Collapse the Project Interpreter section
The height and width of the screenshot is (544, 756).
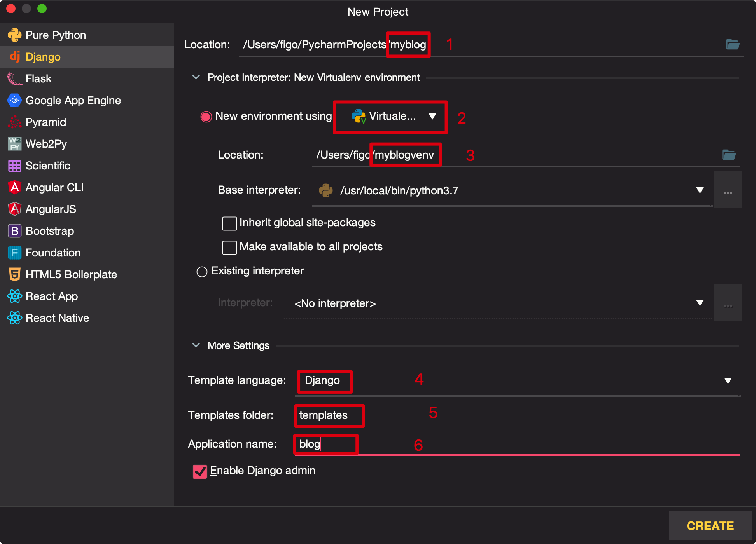click(196, 77)
